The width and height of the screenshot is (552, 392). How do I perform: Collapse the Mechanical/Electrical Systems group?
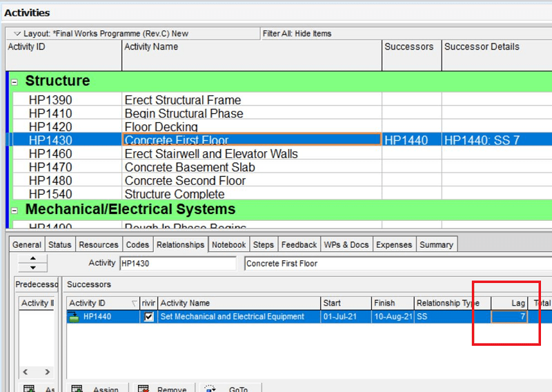[x=14, y=210]
